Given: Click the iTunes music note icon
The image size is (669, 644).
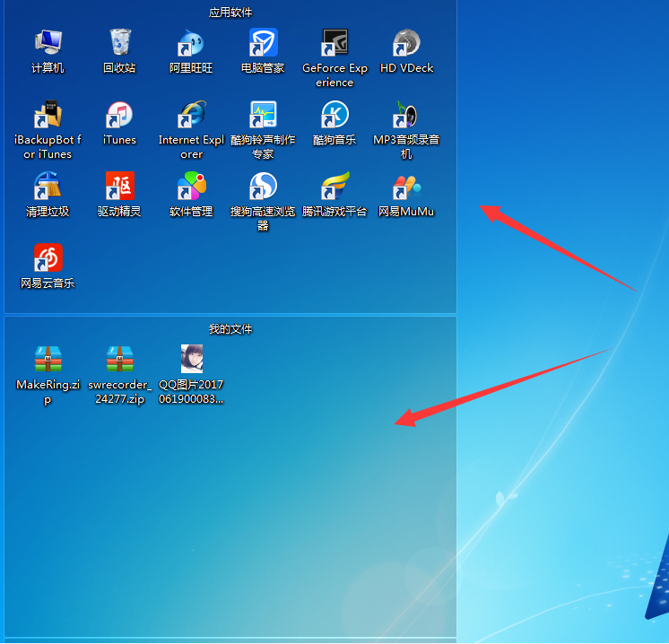Looking at the screenshot, I should coord(120,115).
